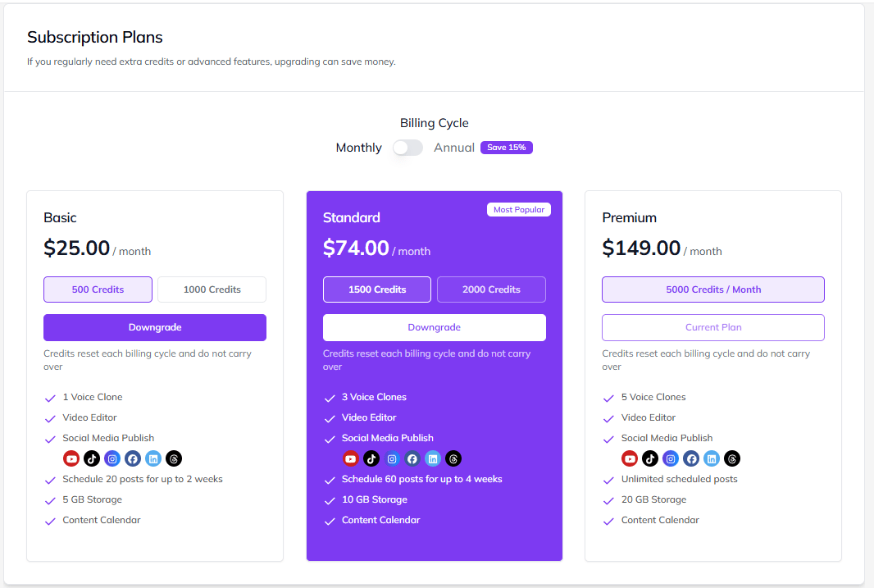Downgrade to the Basic plan

155,327
